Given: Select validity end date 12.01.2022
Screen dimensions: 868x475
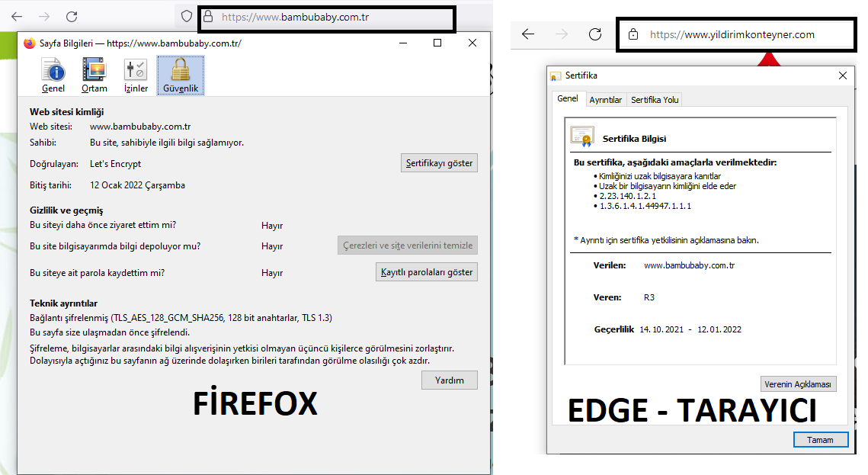Looking at the screenshot, I should [719, 329].
